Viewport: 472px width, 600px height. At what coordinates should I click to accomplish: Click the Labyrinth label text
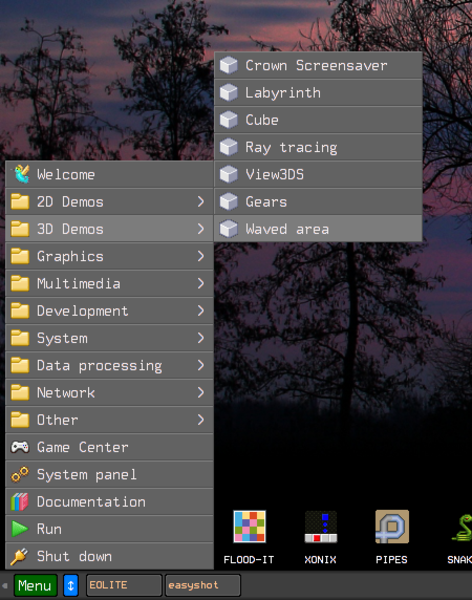click(283, 93)
